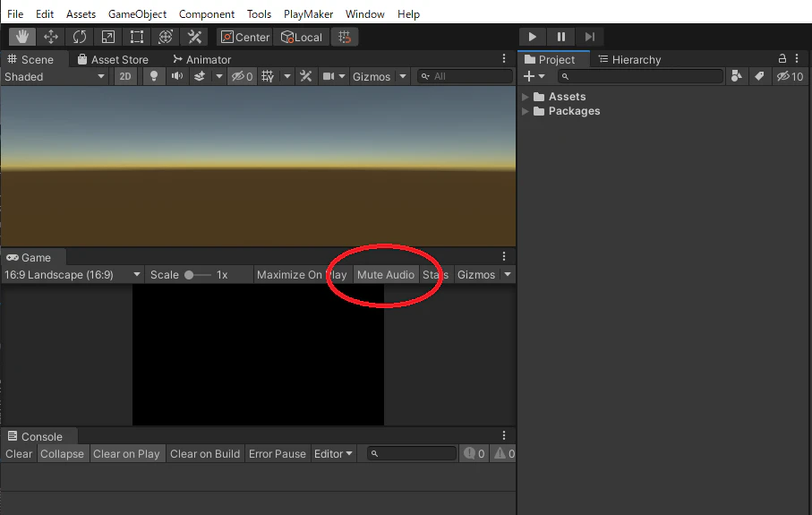Open the Component menu
812x515 pixels.
pyautogui.click(x=207, y=14)
